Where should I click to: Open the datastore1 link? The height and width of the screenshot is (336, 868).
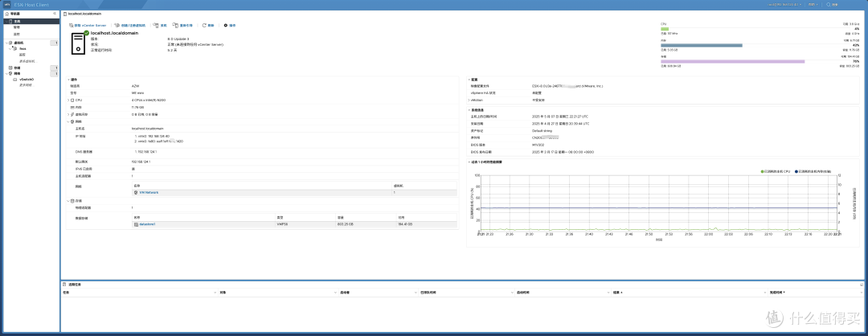pos(147,224)
